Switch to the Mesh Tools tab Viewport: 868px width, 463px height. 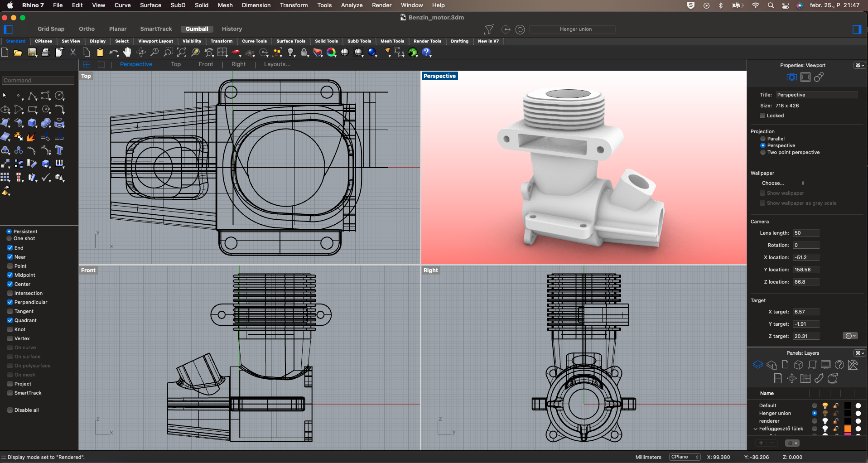[392, 41]
